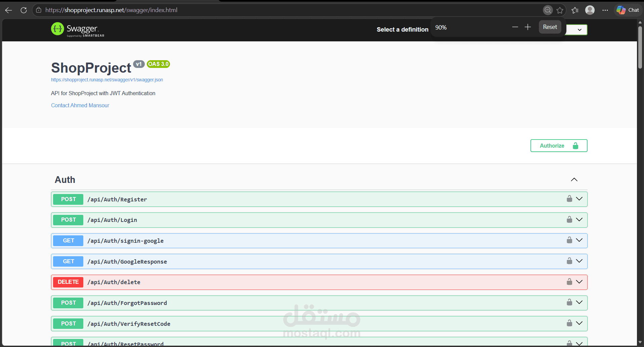Expand the /api/Auth/ForgotPassword chevron
Viewport: 644px width, 347px height.
(579, 302)
